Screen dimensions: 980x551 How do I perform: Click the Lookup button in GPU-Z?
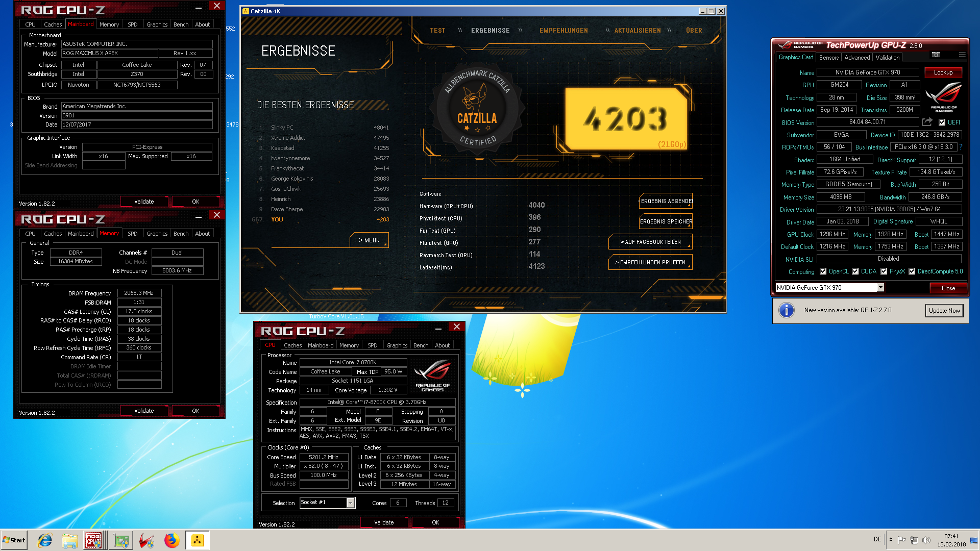[943, 72]
